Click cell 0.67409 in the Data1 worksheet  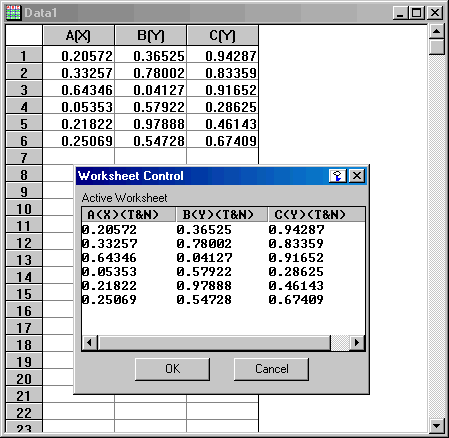tap(223, 140)
